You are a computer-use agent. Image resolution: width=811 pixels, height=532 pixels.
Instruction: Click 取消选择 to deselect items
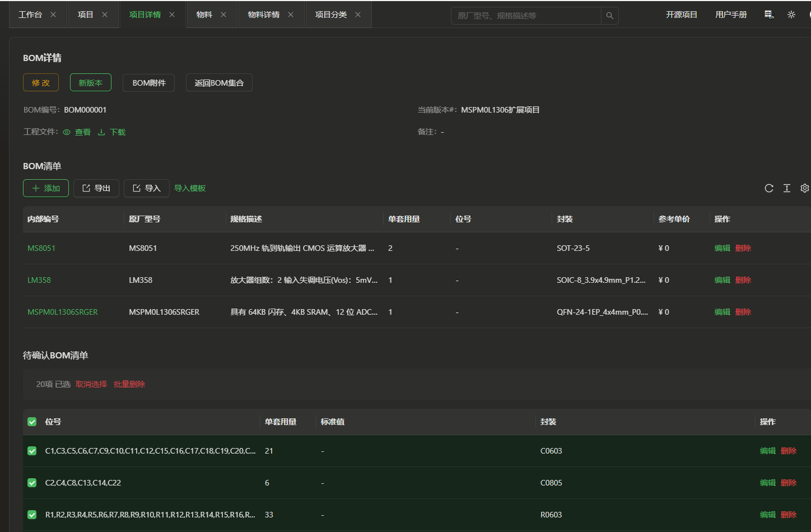(91, 384)
